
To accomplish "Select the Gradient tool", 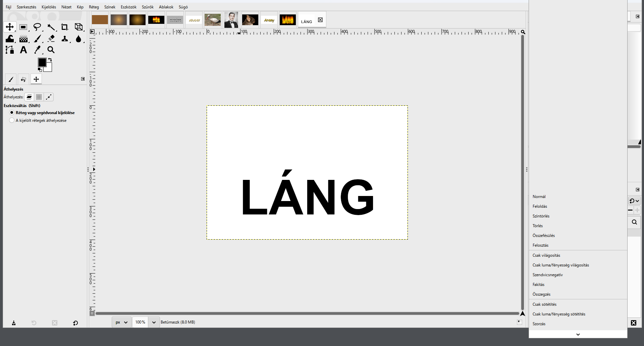I will [x=23, y=39].
